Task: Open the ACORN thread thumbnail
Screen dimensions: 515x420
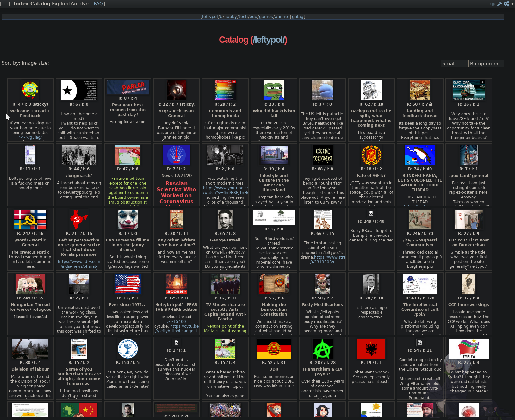Action: coord(176,284)
